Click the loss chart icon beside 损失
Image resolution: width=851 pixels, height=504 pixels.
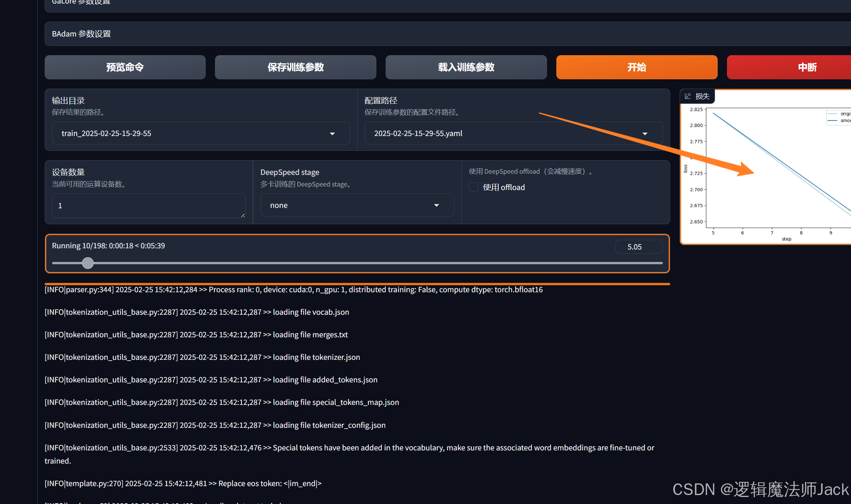[688, 96]
